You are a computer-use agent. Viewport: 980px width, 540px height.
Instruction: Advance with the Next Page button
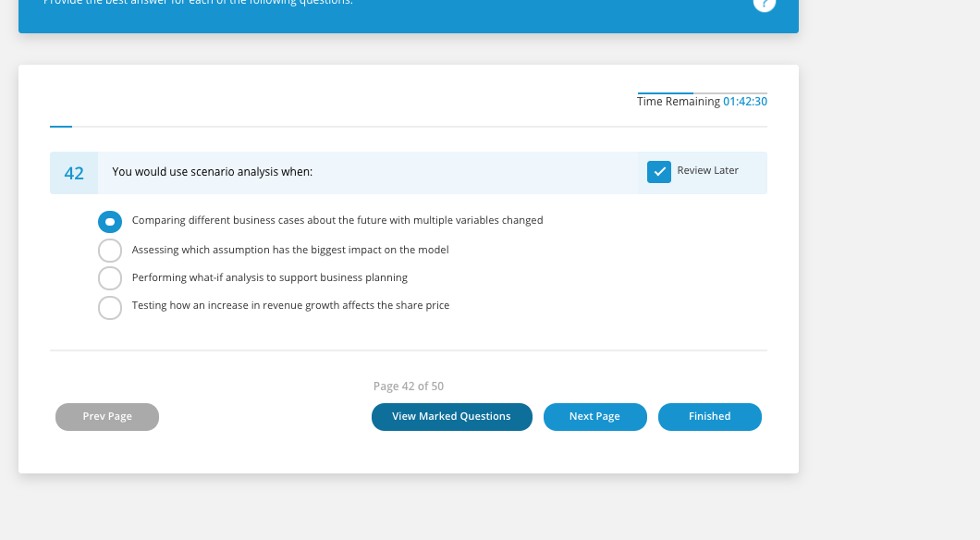click(595, 417)
